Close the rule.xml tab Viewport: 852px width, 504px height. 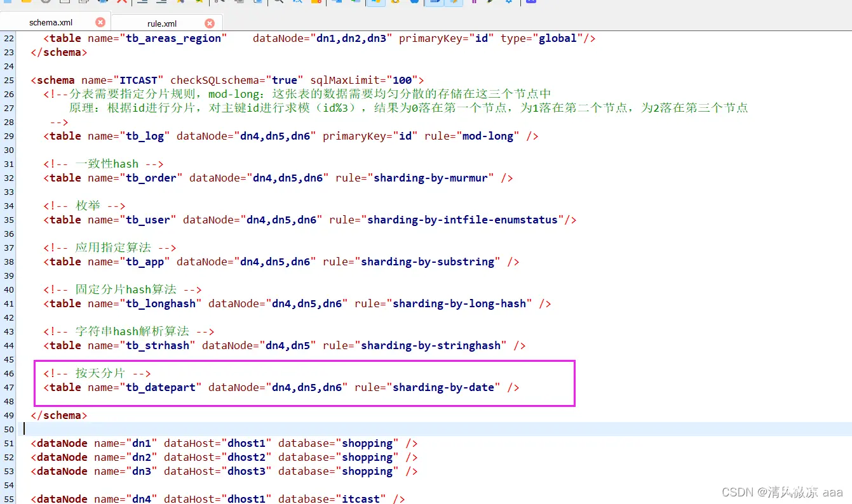coord(210,23)
